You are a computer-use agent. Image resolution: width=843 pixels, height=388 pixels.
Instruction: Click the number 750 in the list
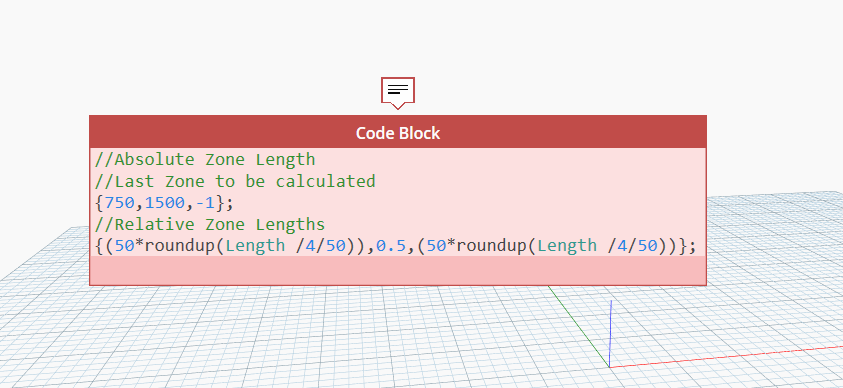pyautogui.click(x=119, y=203)
